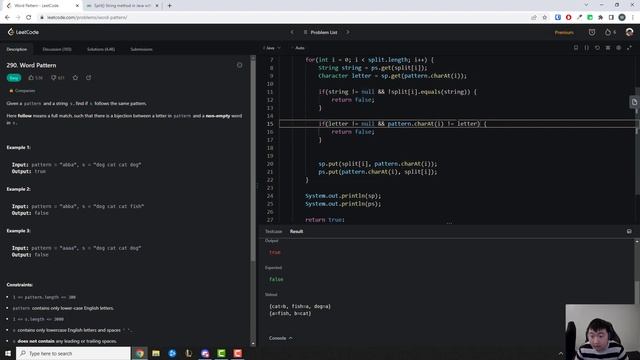Click the 'Example 2:' heading

click(18, 189)
